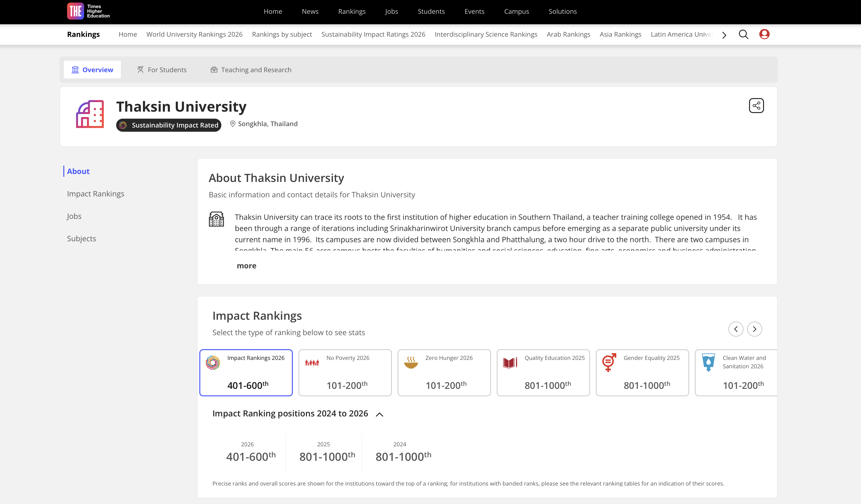Switch to the Teaching and Research tab

point(251,70)
